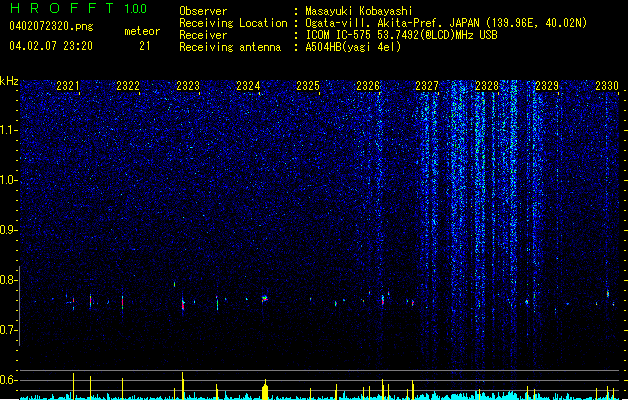The image size is (629, 400).
Task: Click the 2321 time axis label
Action: point(67,85)
